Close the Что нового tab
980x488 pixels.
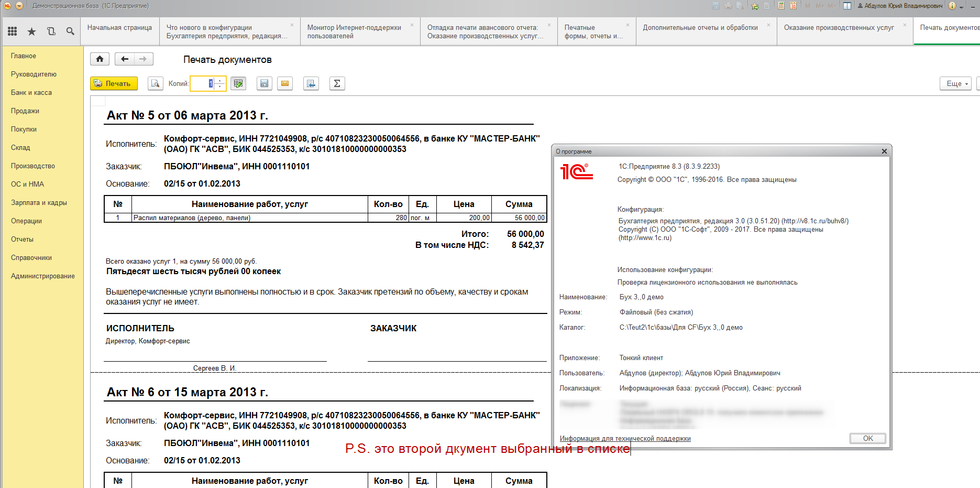[292, 25]
